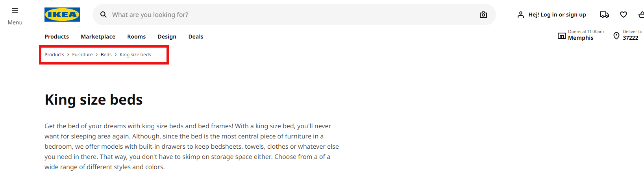
Task: Navigate to Furniture breadcrumb link
Action: (82, 55)
